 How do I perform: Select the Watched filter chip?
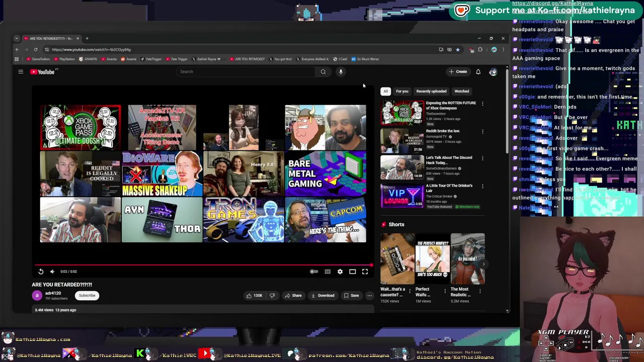tap(462, 91)
